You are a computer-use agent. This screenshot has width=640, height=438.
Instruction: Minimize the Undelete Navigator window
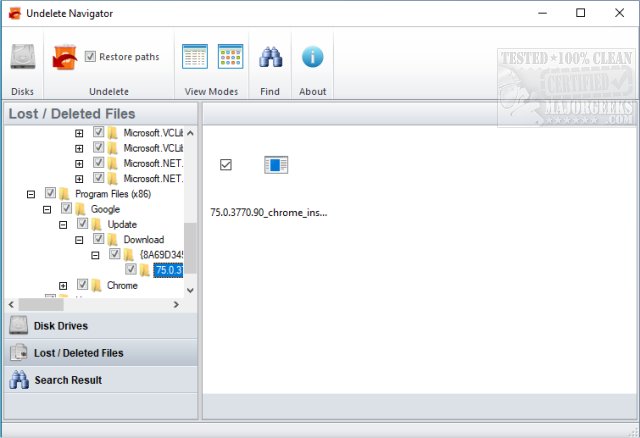click(x=542, y=13)
